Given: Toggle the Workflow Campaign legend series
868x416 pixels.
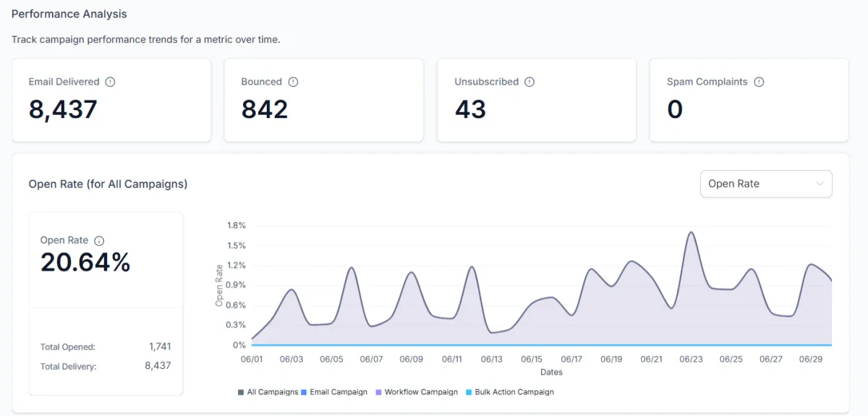Looking at the screenshot, I should point(416,392).
